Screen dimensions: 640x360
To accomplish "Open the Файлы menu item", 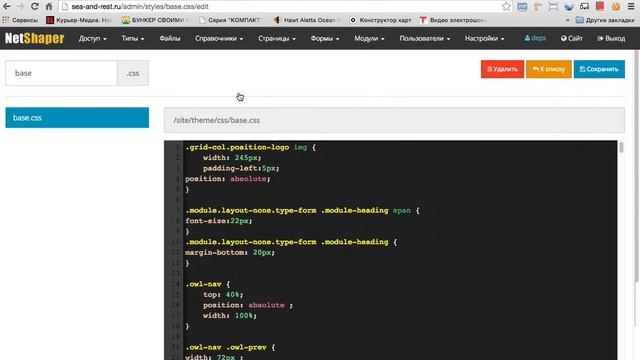I will 170,38.
